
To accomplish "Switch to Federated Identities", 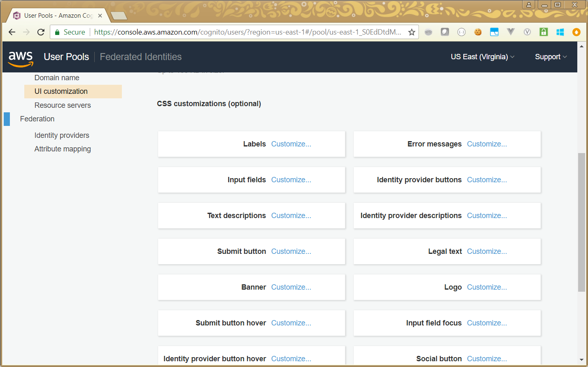I will 140,57.
